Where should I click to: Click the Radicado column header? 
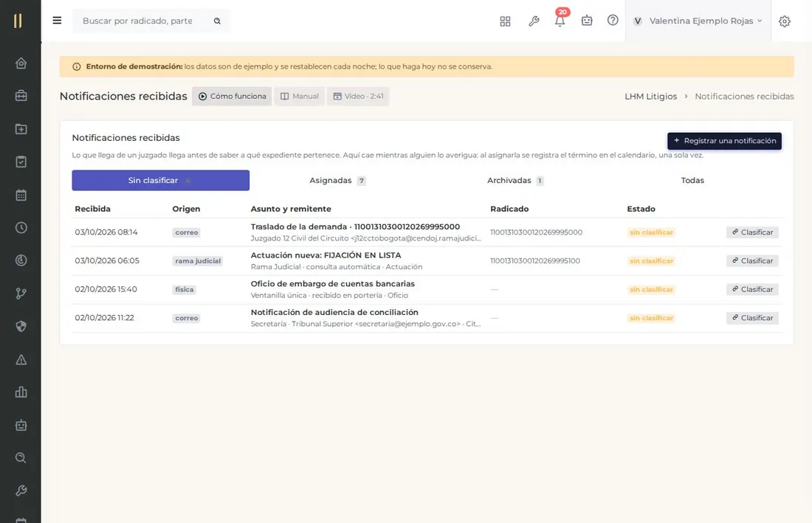[x=509, y=209]
